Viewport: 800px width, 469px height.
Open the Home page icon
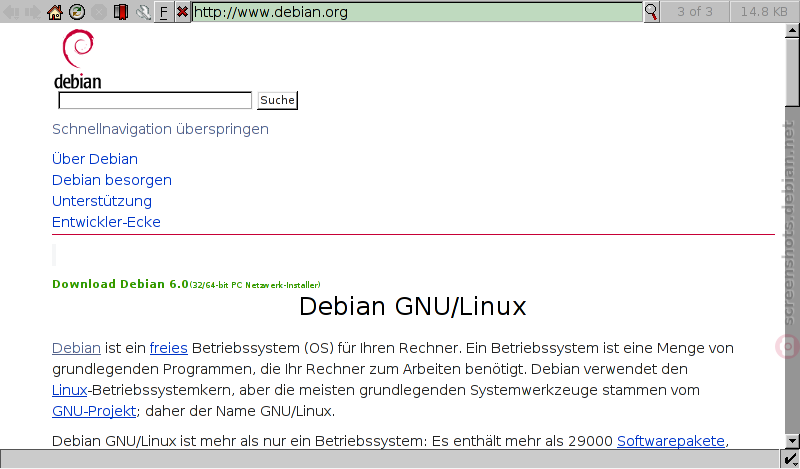[x=55, y=12]
